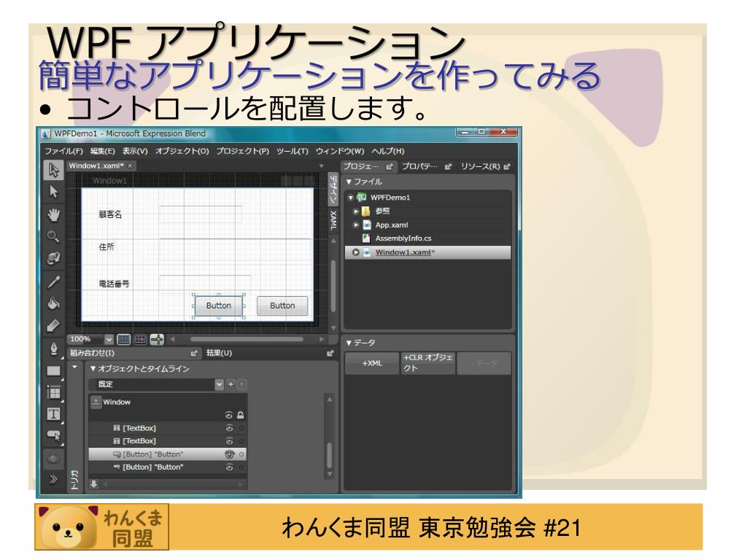Toggle visibility of selected [Button] row
Screen dimensions: 747x560
click(x=229, y=454)
